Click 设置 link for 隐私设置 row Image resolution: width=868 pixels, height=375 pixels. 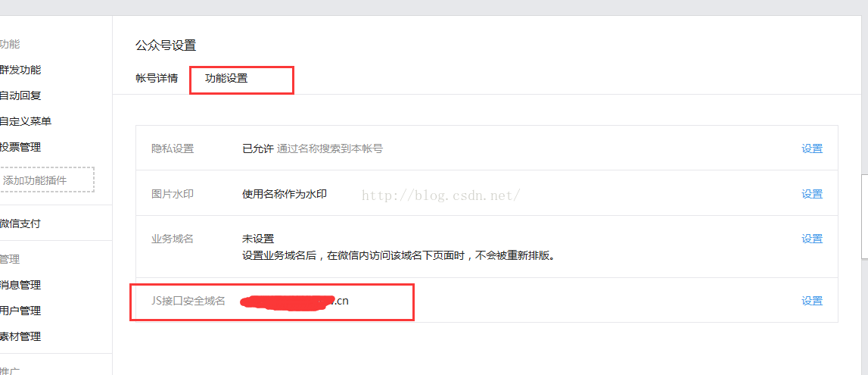coord(812,148)
